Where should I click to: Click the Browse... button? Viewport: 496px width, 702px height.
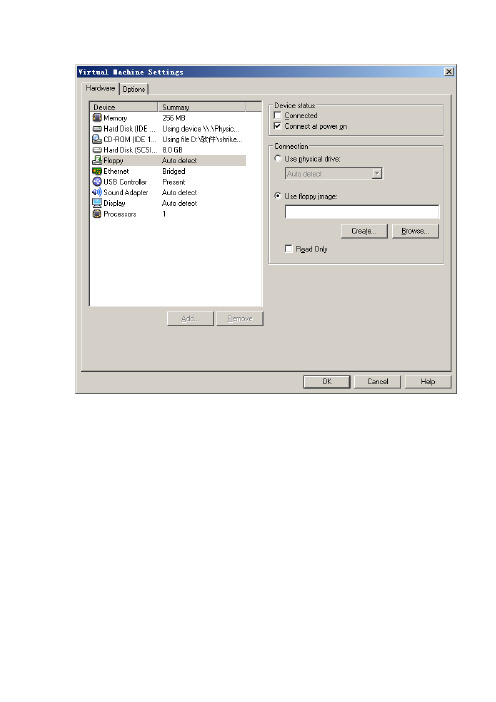pyautogui.click(x=415, y=231)
